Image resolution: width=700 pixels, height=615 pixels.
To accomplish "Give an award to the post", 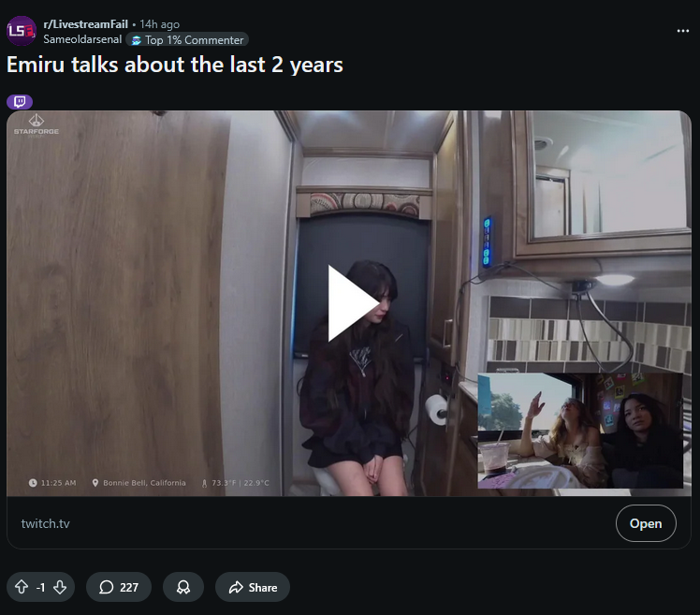I will (183, 587).
